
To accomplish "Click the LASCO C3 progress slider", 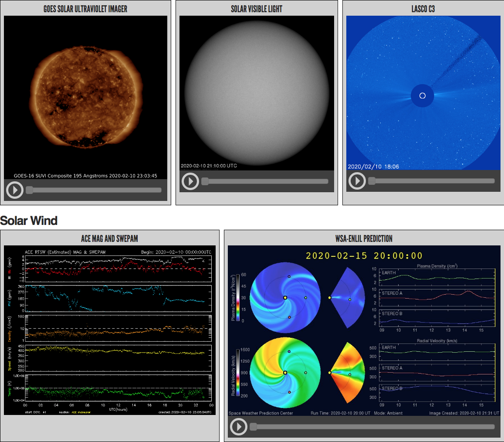I will (431, 181).
